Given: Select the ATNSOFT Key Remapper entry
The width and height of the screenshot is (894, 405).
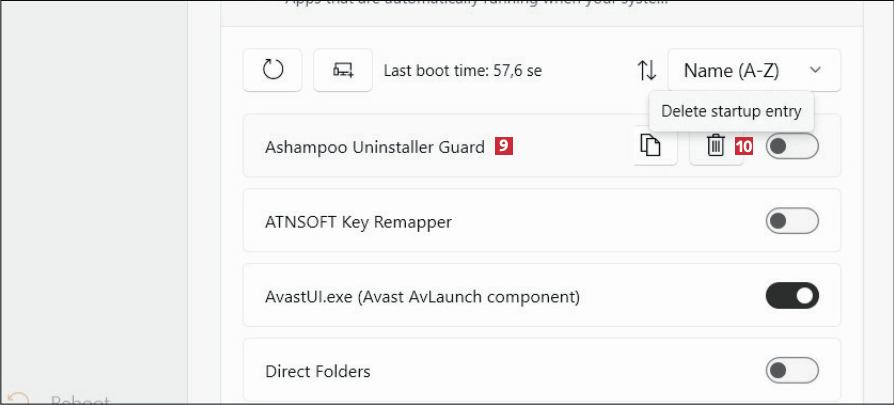Looking at the screenshot, I should 358,222.
